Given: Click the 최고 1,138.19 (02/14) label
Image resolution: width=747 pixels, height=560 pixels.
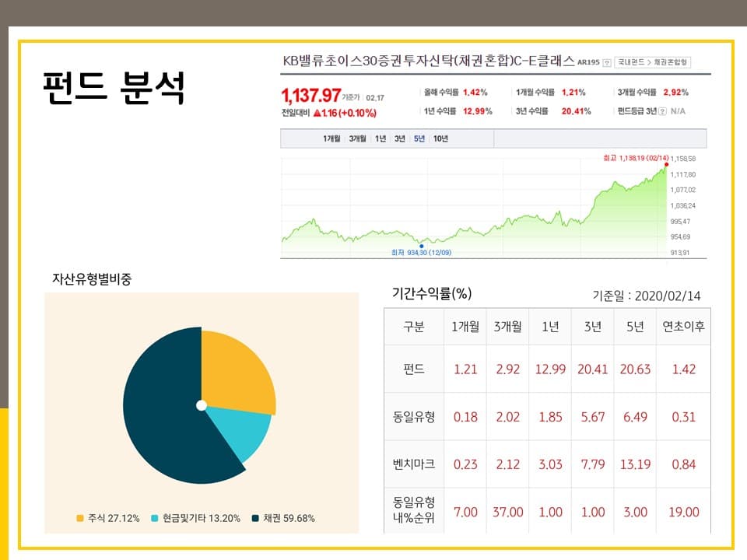Looking at the screenshot, I should tap(636, 158).
